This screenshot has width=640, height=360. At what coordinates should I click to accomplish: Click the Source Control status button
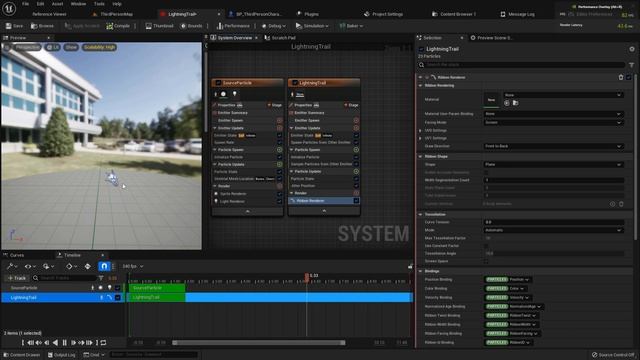[613, 355]
